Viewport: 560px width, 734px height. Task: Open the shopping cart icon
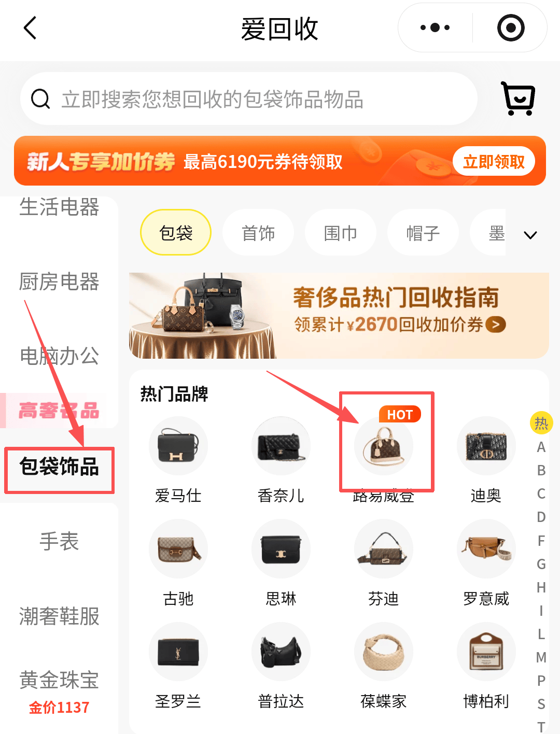pos(518,98)
